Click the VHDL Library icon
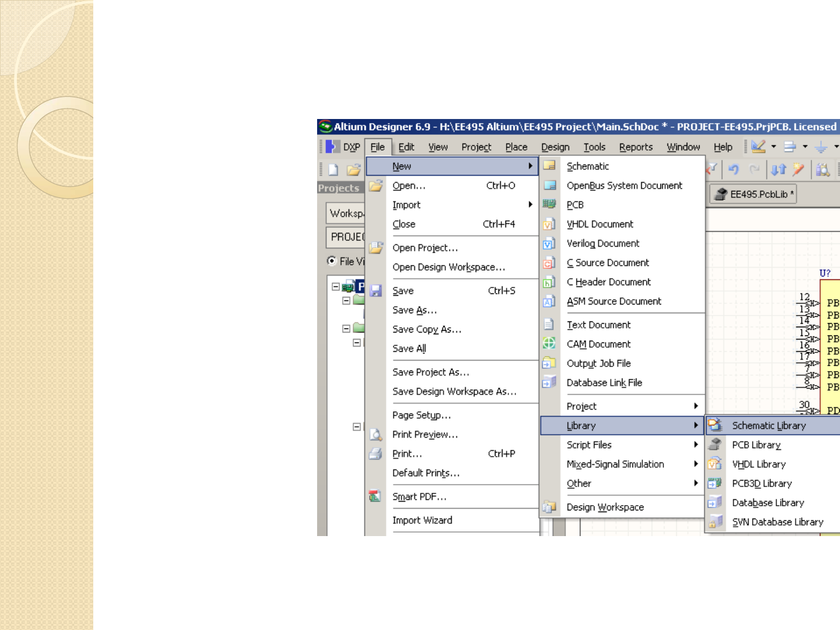Viewport: 840px width, 630px height. (715, 464)
